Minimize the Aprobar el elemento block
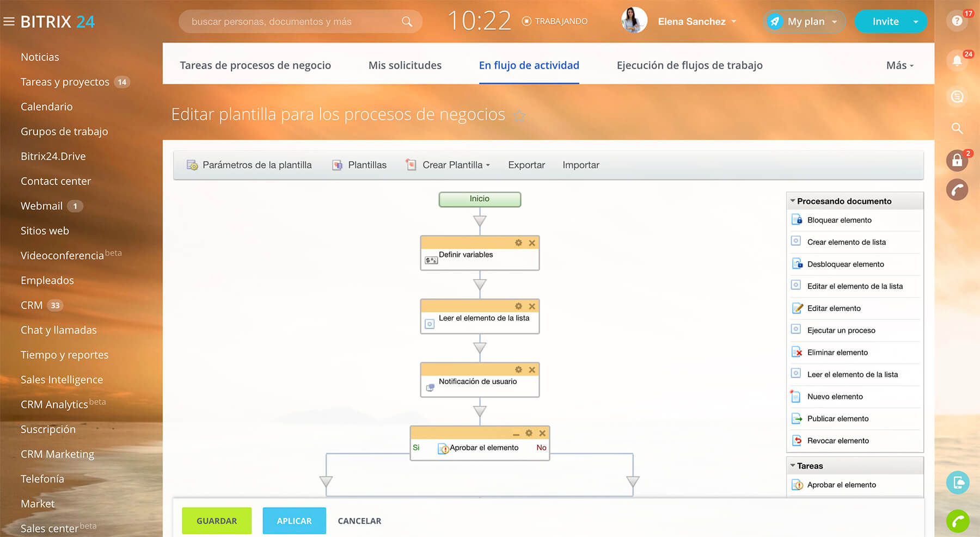This screenshot has width=980, height=537. [x=516, y=434]
